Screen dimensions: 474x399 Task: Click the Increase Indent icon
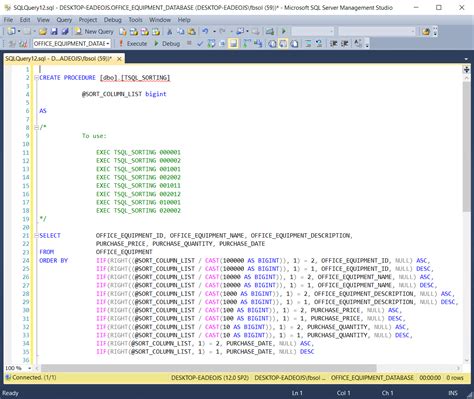coord(344,44)
